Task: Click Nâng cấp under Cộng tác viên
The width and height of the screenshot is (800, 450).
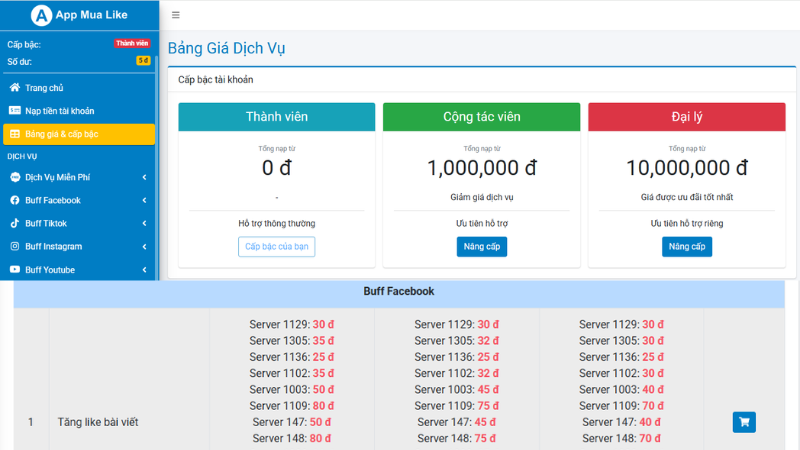Action: point(482,246)
